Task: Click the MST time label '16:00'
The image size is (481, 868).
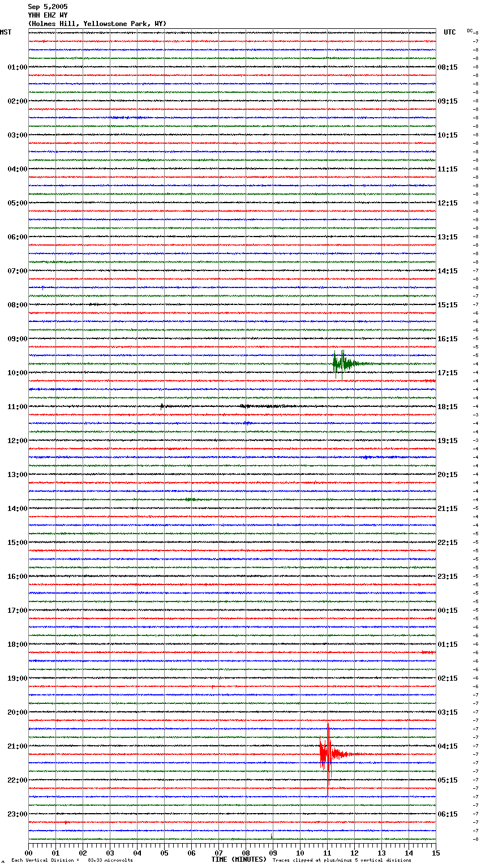Action: click(x=18, y=577)
